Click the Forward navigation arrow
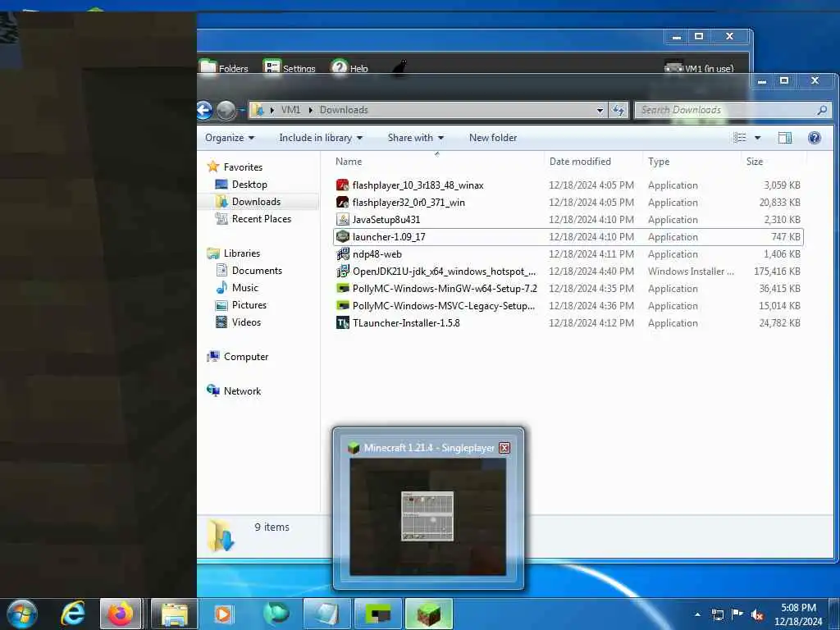Screen dimensions: 840x630 tap(226, 111)
